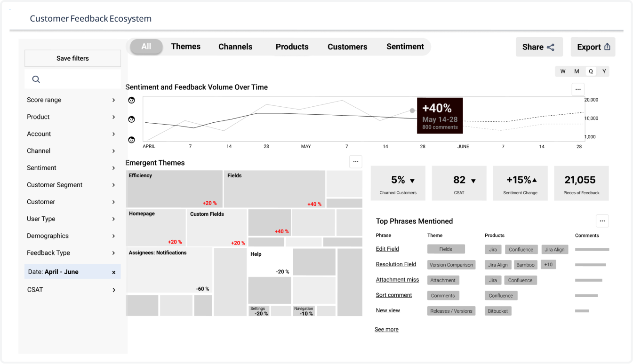
Task: Click the Save filters button
Action: [x=72, y=58]
